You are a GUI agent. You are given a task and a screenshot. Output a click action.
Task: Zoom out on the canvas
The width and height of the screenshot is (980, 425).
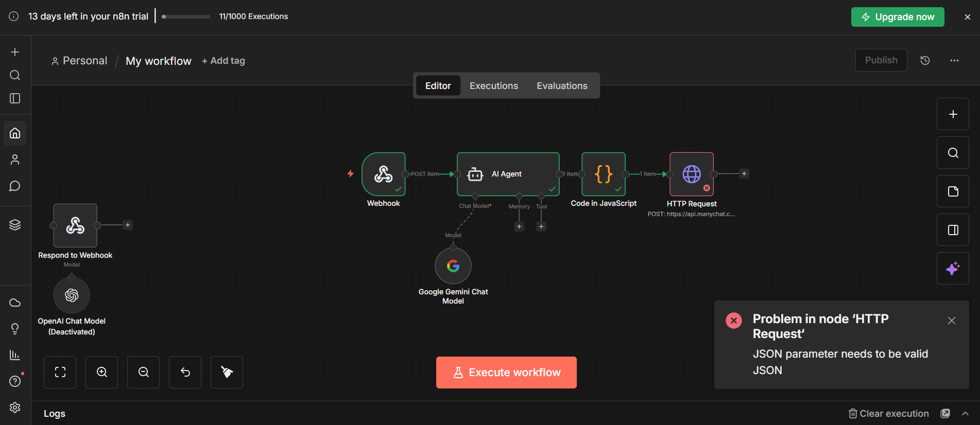(x=144, y=372)
